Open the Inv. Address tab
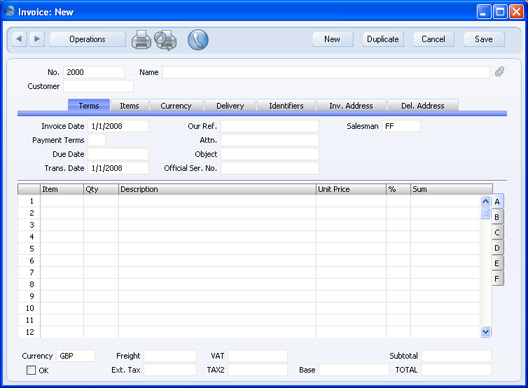Viewport: 528px width, 388px height. tap(351, 105)
